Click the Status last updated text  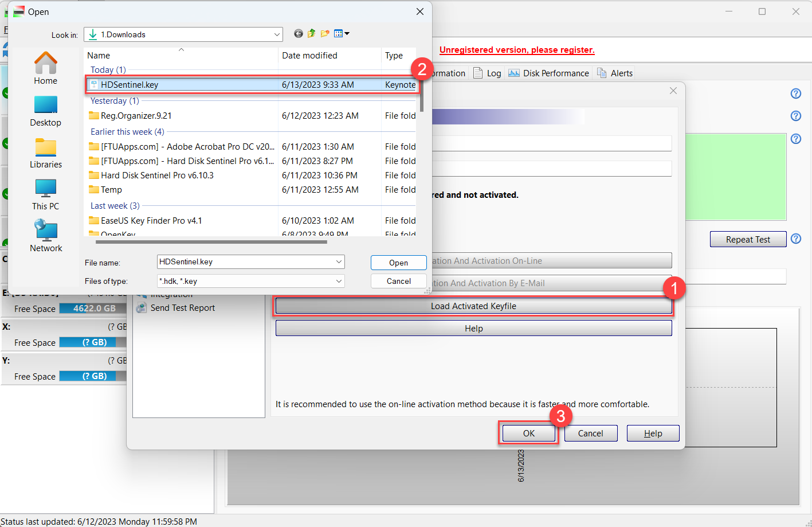(99, 522)
